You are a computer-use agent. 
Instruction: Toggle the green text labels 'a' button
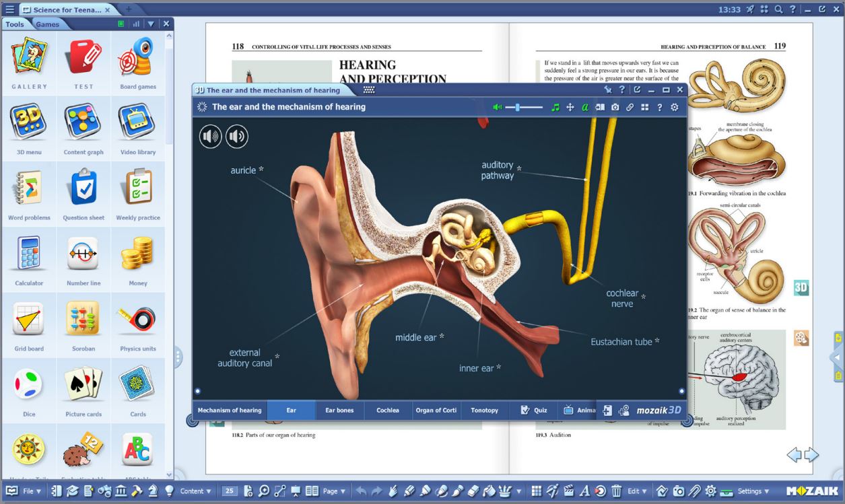point(585,107)
